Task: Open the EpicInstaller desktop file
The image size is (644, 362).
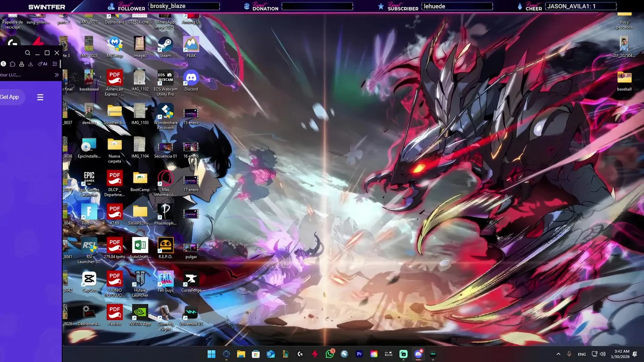Action: coord(89,148)
